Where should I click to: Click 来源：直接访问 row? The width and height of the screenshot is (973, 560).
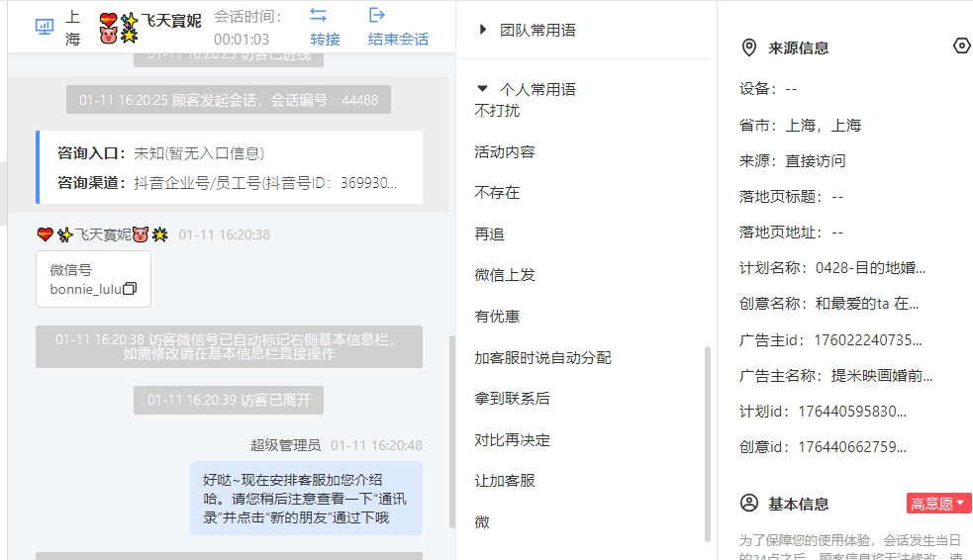(x=793, y=161)
